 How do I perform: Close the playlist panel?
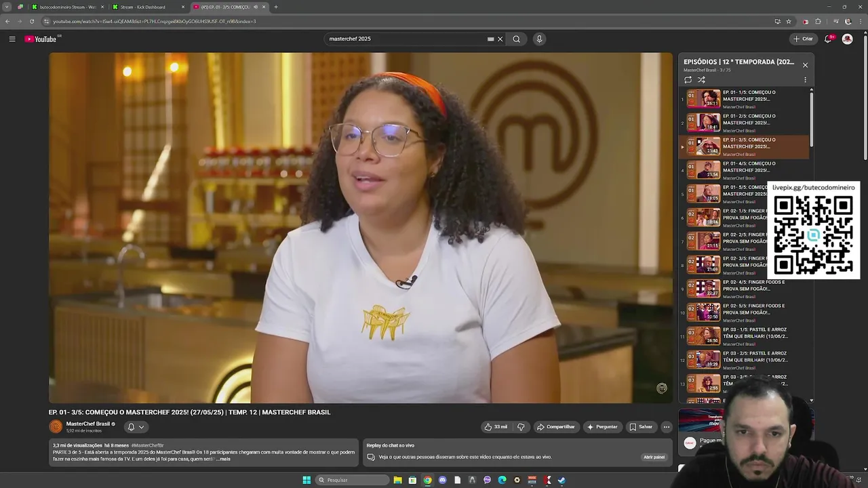pos(805,65)
